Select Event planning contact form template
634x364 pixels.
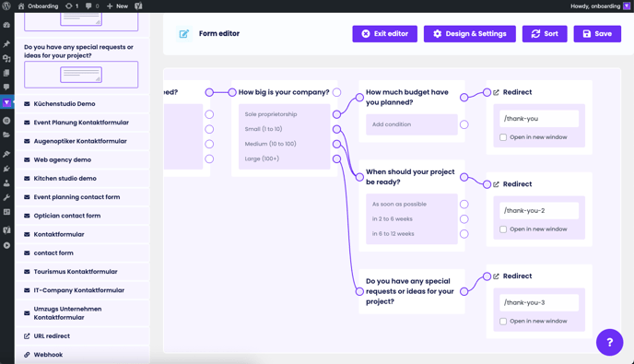(82, 197)
